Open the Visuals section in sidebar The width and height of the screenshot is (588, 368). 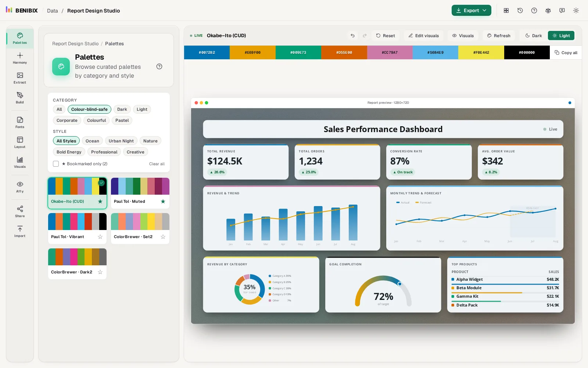tap(20, 162)
